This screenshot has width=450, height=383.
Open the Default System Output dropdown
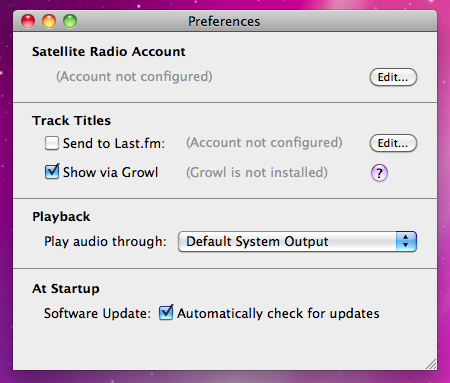[x=297, y=241]
